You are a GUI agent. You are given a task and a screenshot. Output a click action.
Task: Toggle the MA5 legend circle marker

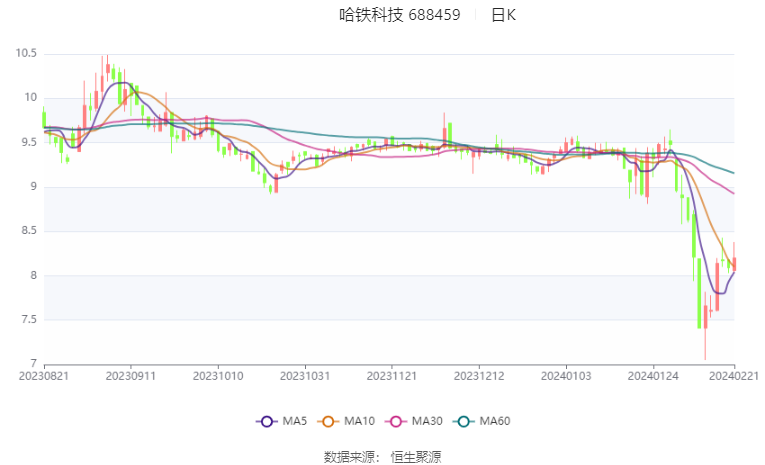266,421
